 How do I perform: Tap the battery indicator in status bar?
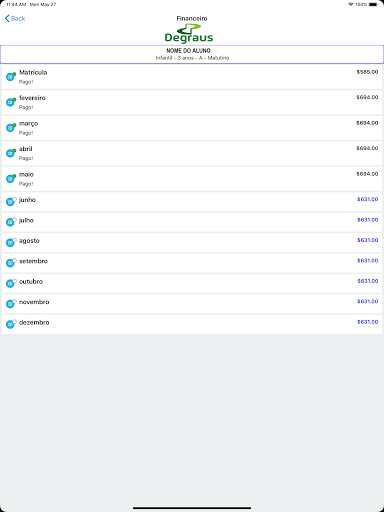(x=374, y=5)
